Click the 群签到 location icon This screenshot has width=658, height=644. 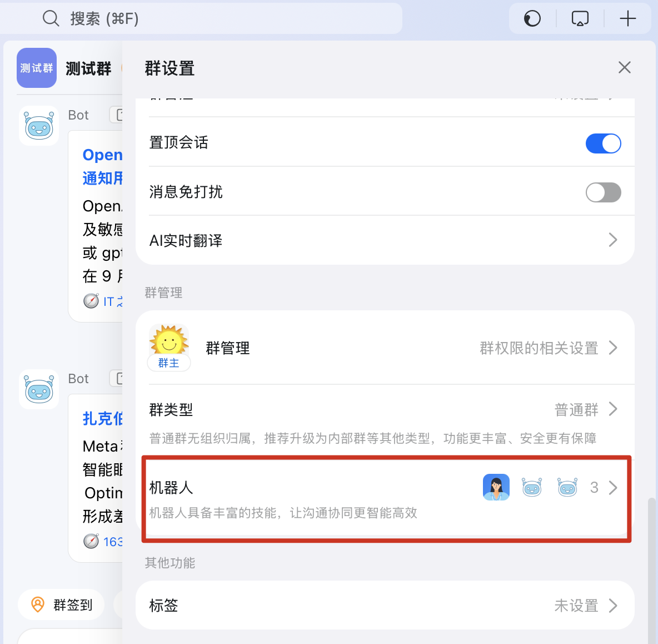(x=38, y=605)
